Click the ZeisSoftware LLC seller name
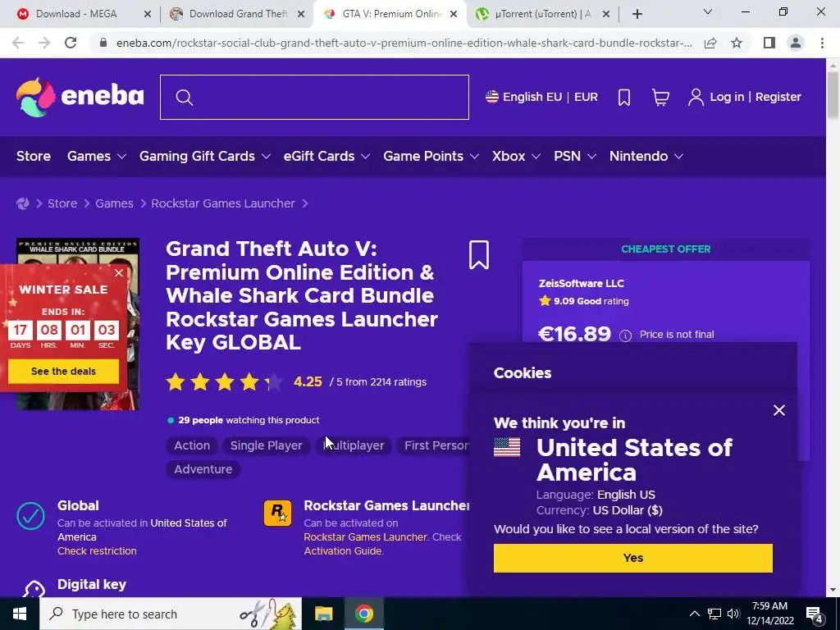840x630 pixels. (x=582, y=283)
